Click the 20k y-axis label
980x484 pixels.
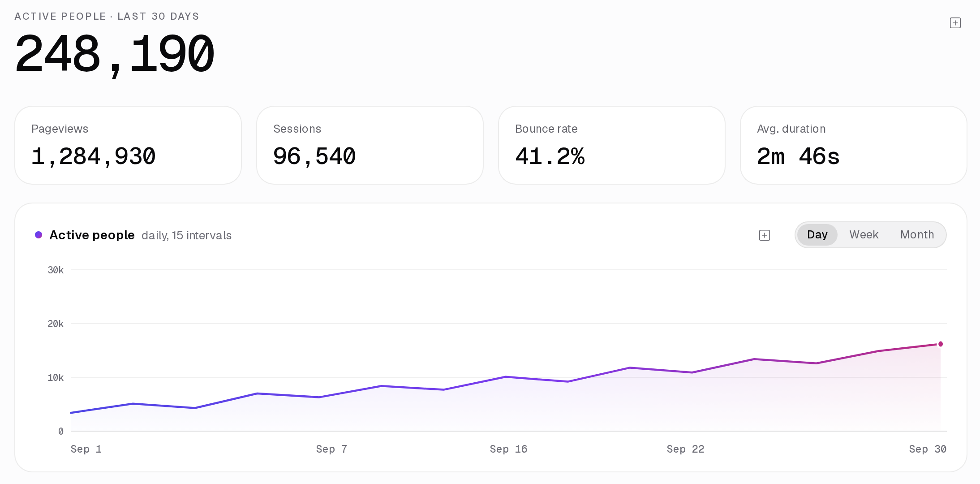(x=56, y=324)
